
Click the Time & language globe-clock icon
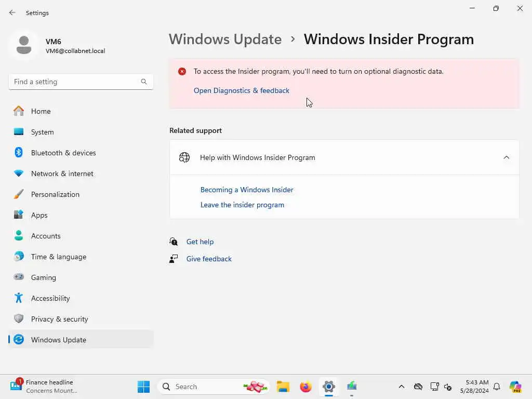[x=19, y=256]
